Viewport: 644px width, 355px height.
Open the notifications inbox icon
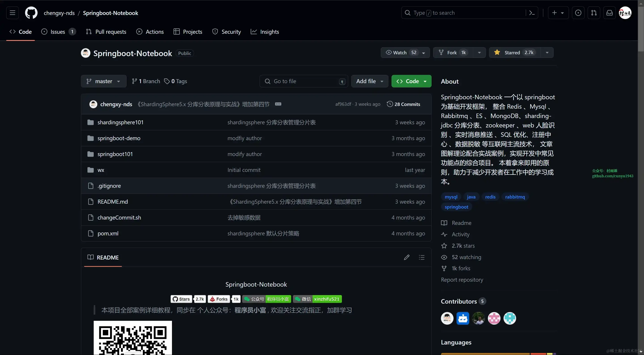(609, 13)
